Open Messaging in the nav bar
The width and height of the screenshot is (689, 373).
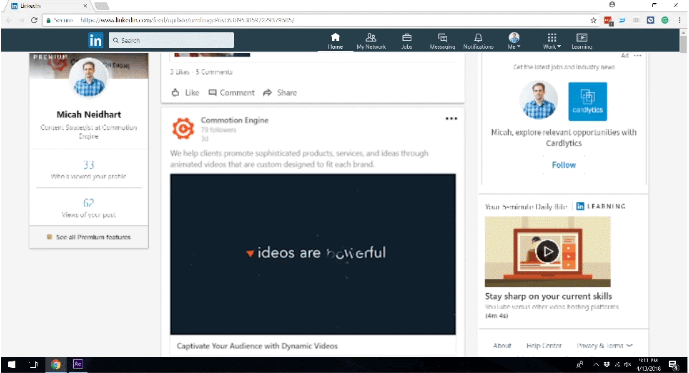point(442,41)
